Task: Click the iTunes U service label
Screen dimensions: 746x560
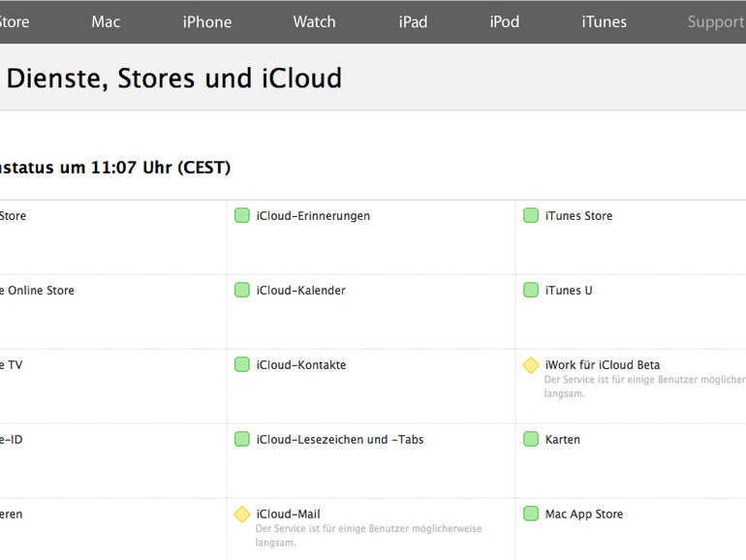Action: pyautogui.click(x=569, y=291)
